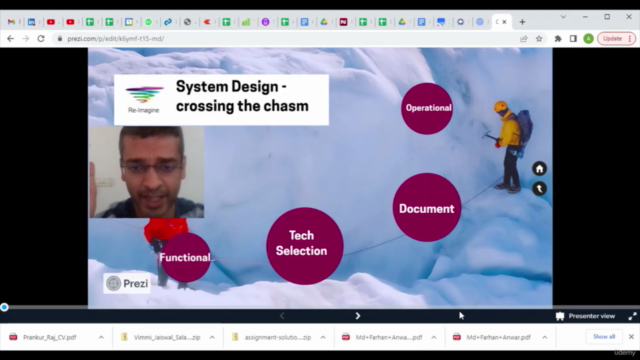Expand options for Vimmi_Jaiswal zip download

(x=212, y=338)
